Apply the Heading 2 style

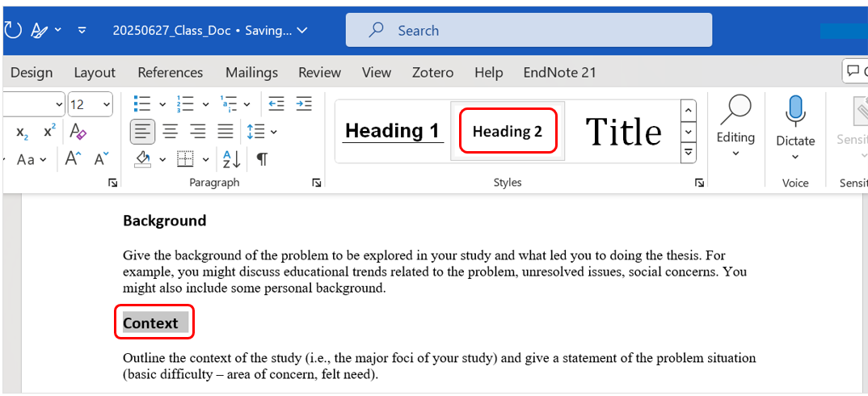tap(508, 131)
